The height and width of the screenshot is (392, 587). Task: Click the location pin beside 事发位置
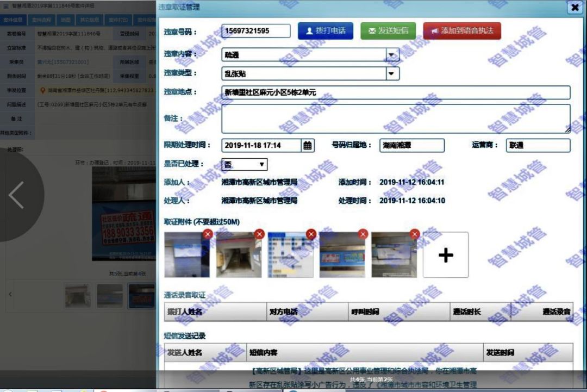pos(43,91)
